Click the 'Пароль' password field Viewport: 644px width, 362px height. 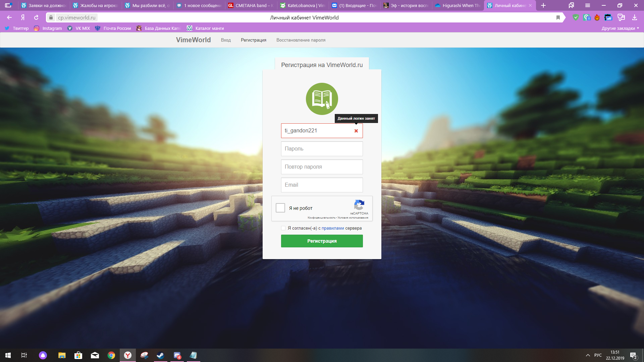tap(322, 149)
